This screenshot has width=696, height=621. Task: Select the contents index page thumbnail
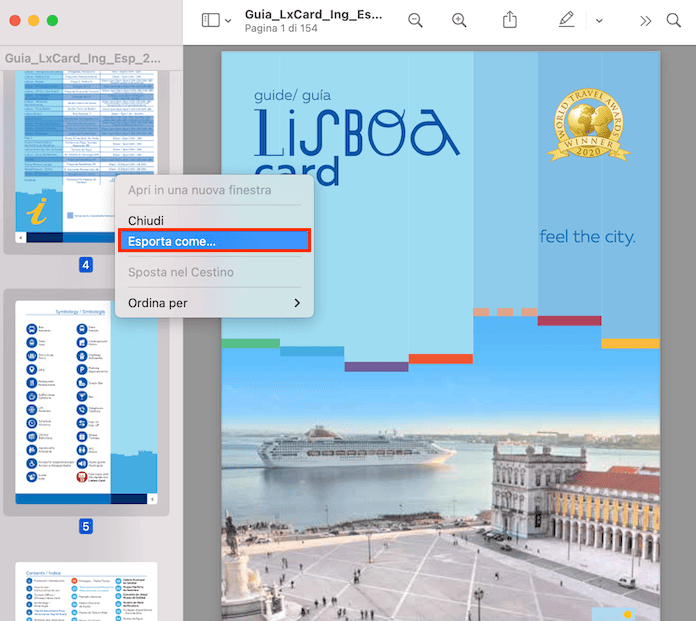[86, 591]
